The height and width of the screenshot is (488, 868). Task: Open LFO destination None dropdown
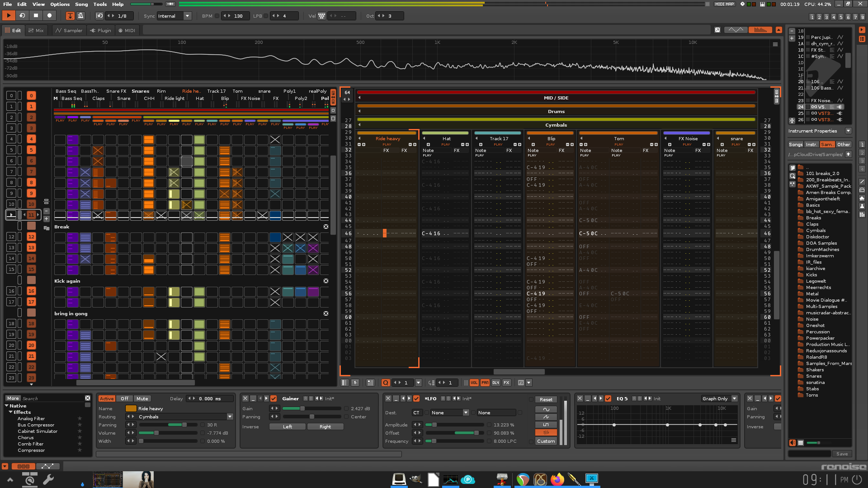pyautogui.click(x=450, y=412)
